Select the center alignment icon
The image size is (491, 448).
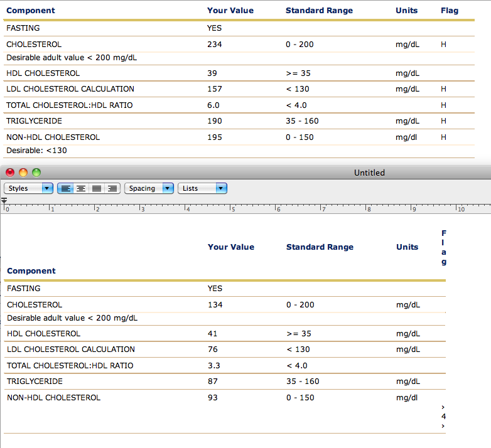(x=81, y=188)
